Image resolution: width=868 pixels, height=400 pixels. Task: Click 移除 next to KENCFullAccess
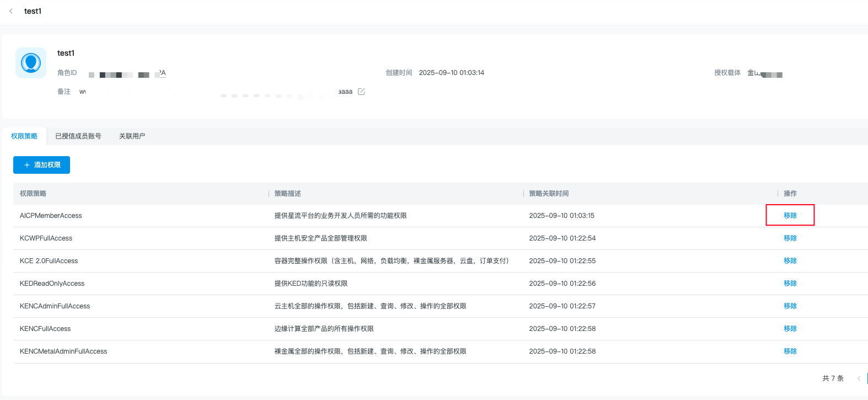[790, 329]
